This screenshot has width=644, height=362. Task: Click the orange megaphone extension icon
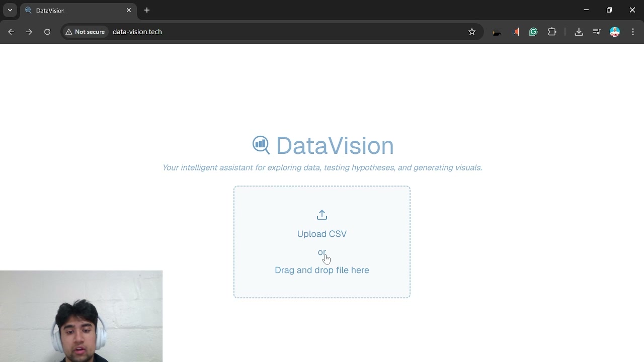pos(516,32)
